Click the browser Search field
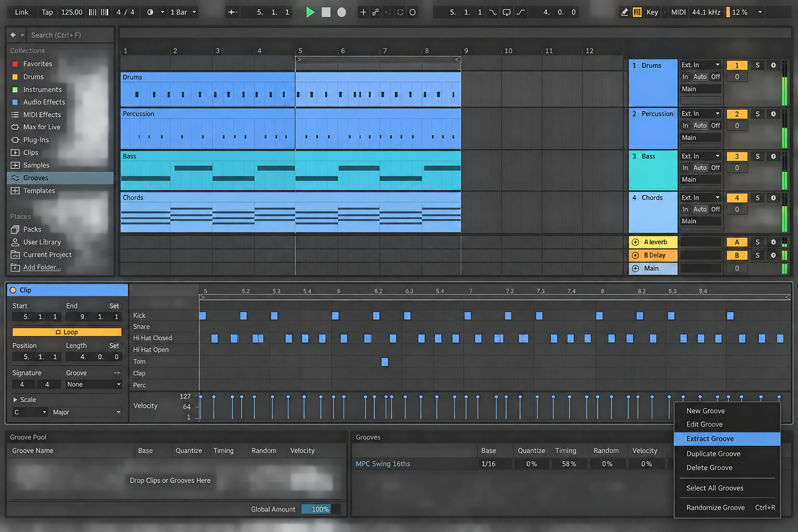Viewport: 798px width, 532px height. (70, 35)
